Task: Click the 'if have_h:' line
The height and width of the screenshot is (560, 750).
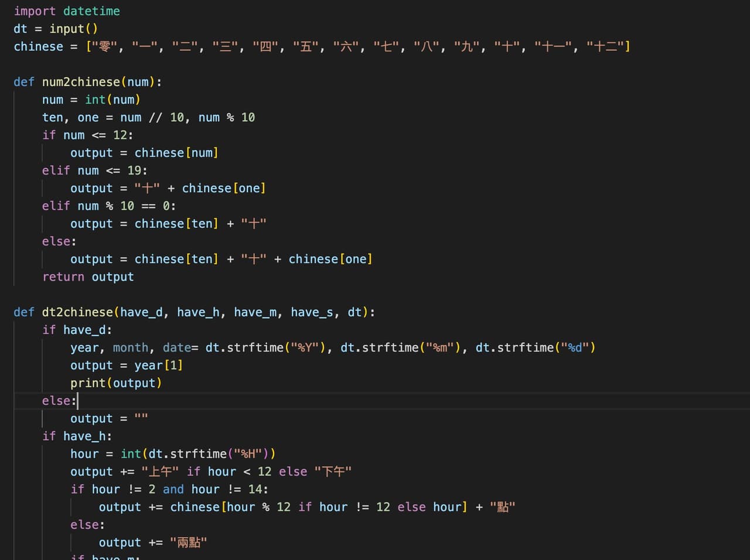Action: (77, 436)
